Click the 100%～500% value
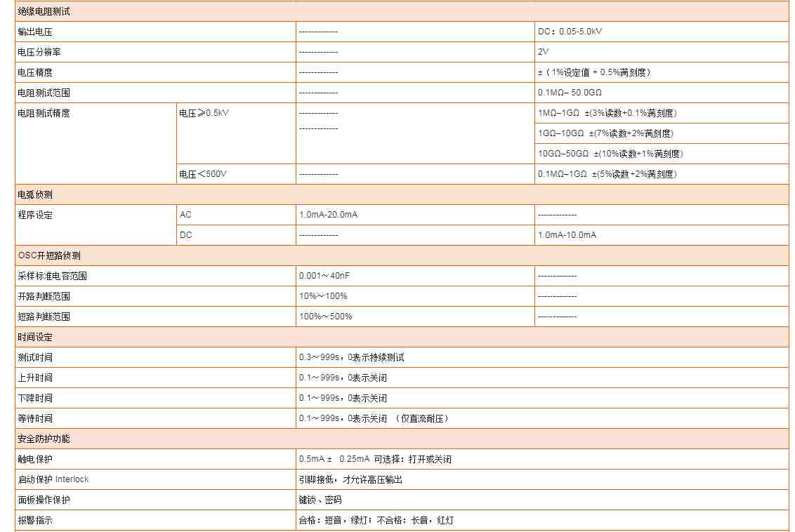 click(325, 317)
